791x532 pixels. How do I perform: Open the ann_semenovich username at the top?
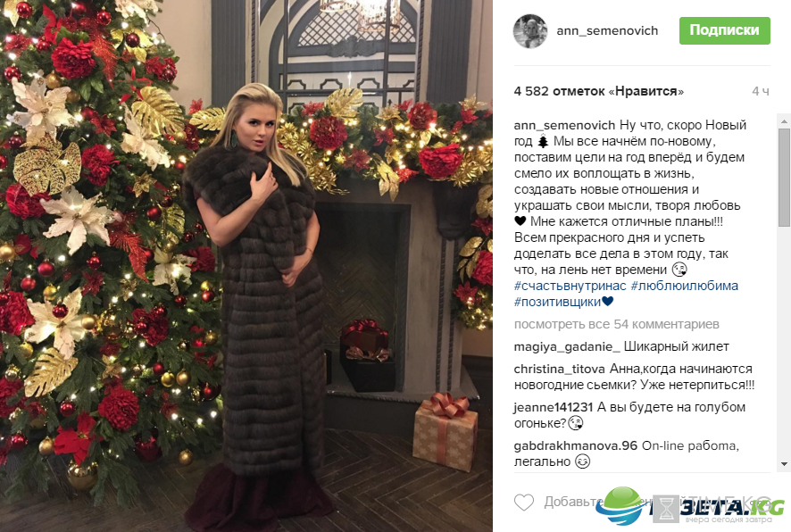tap(607, 30)
